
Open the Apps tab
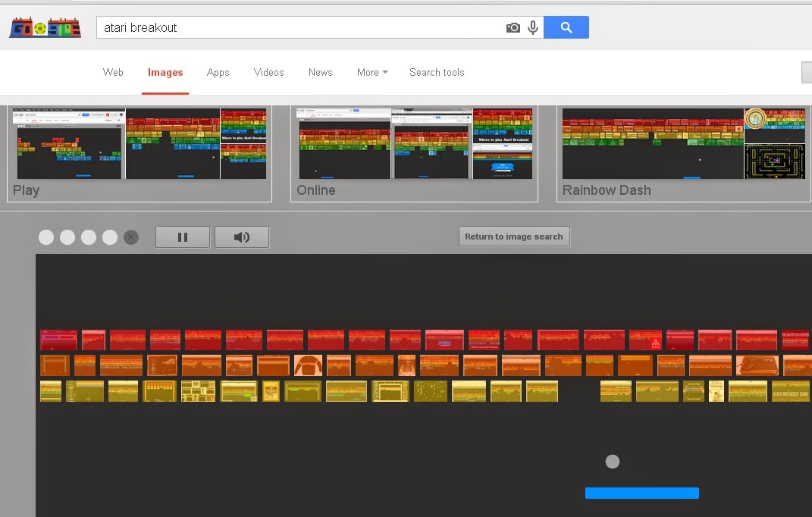(218, 73)
